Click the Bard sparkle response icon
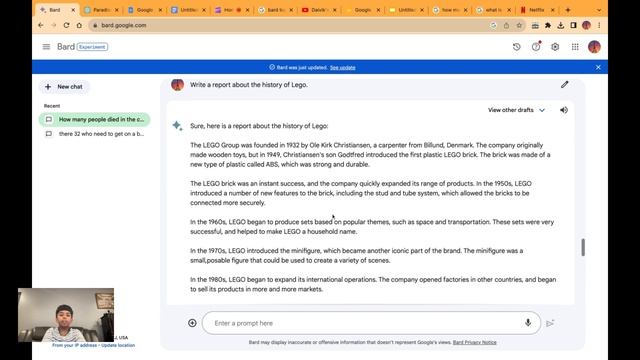This screenshot has width=640, height=360. click(x=177, y=125)
